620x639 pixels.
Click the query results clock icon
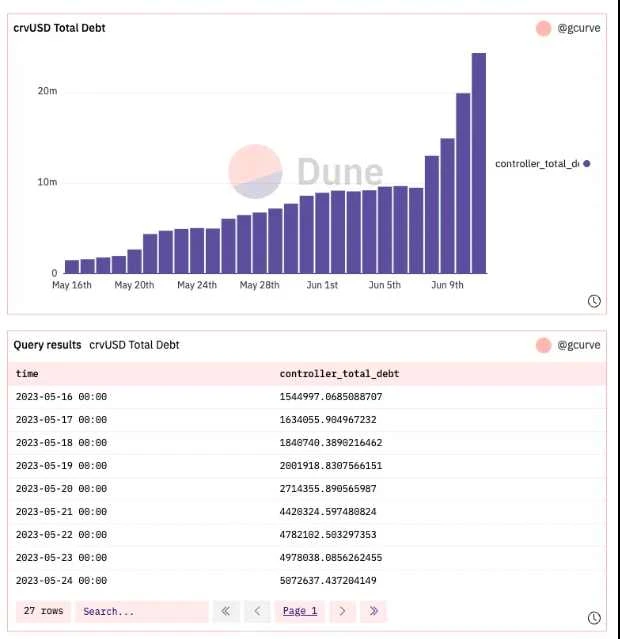tap(594, 618)
